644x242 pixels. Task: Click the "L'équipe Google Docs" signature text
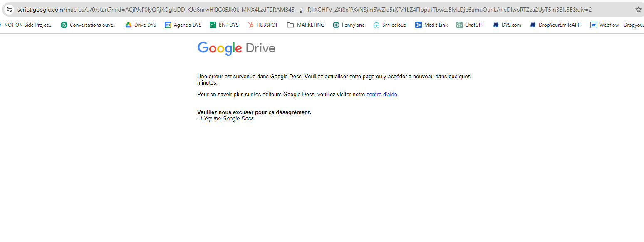click(x=227, y=119)
